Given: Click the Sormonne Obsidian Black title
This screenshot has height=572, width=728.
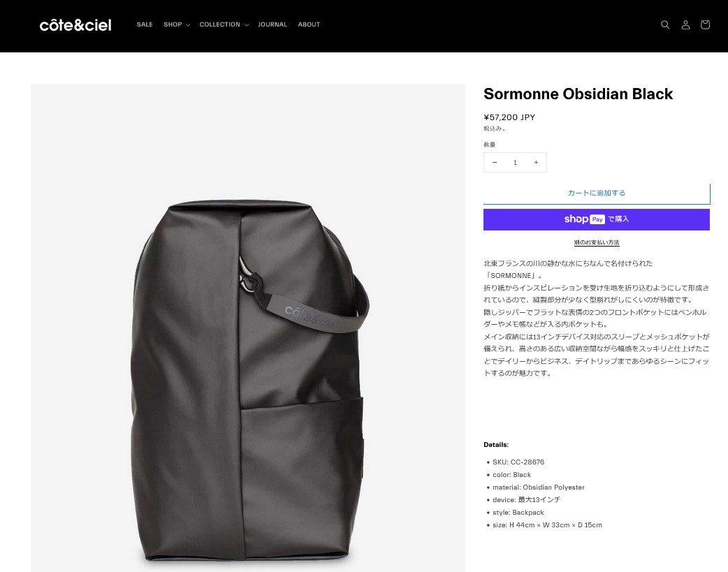Looking at the screenshot, I should (x=578, y=94).
